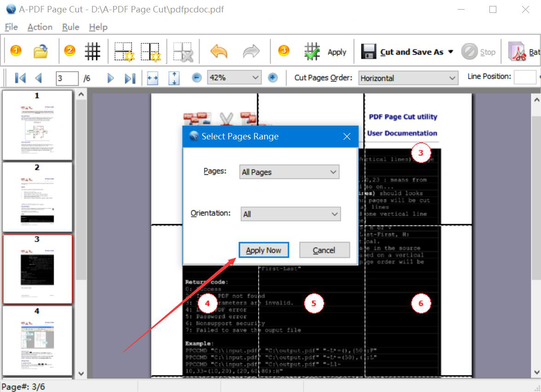Click the add horizontal cut line icon

[123, 52]
